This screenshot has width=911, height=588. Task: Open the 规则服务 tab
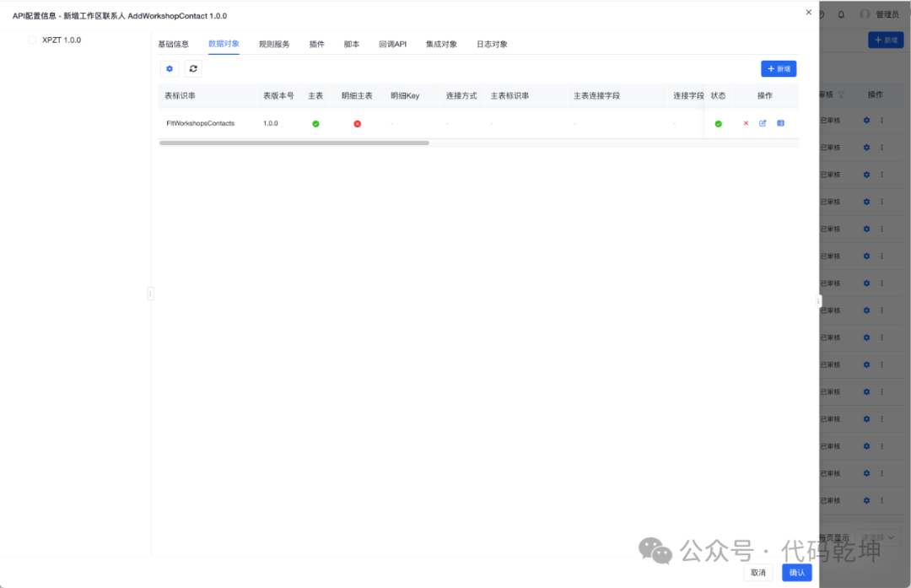(274, 44)
